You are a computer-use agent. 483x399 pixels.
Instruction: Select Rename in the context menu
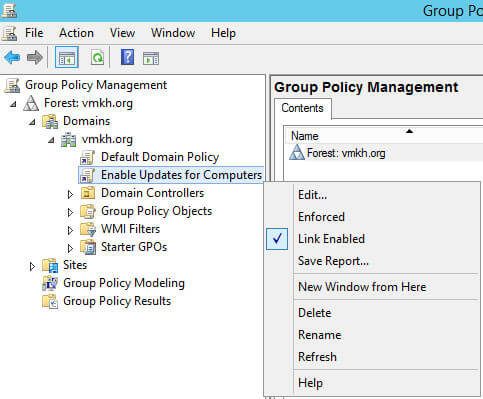tap(372, 335)
